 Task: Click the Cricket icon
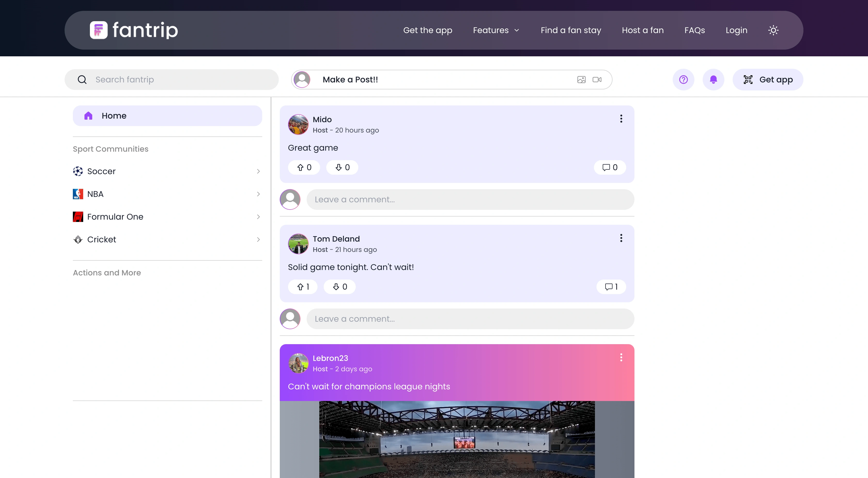78,239
